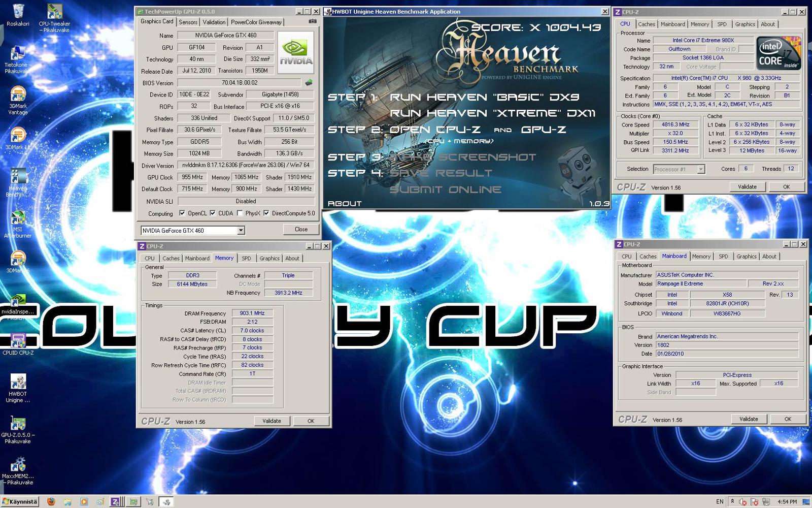Open About tab in the CPU-Z mainboard window
This screenshot has width=812, height=508.
(x=769, y=257)
